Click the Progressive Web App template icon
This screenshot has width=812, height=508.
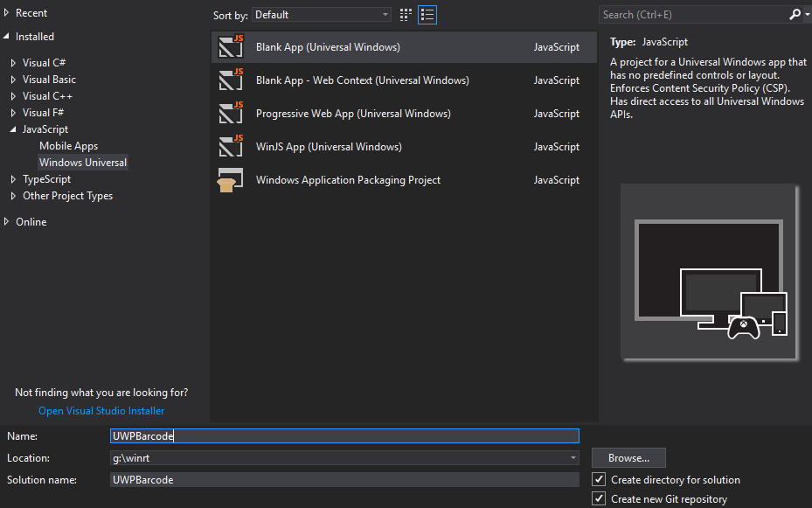point(231,114)
